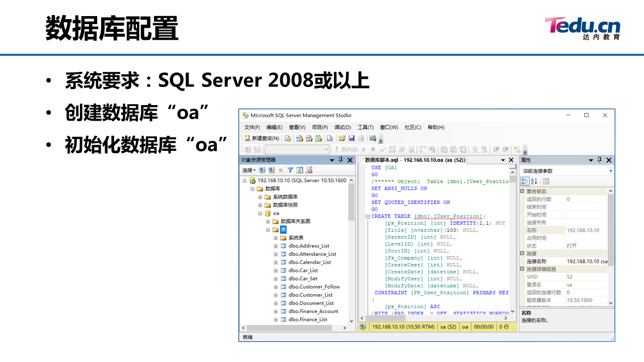Click the save floppy disk icon
Screen dimensions: 644x362
(x=352, y=138)
